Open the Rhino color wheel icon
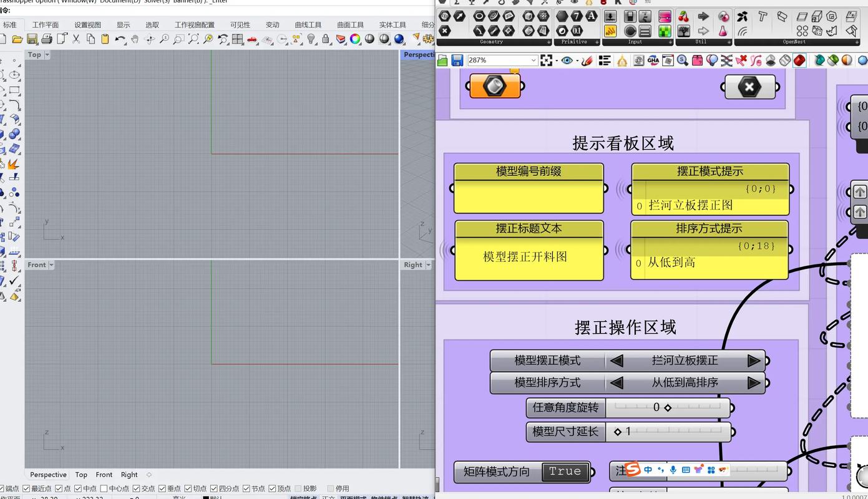868x499 pixels. click(356, 39)
